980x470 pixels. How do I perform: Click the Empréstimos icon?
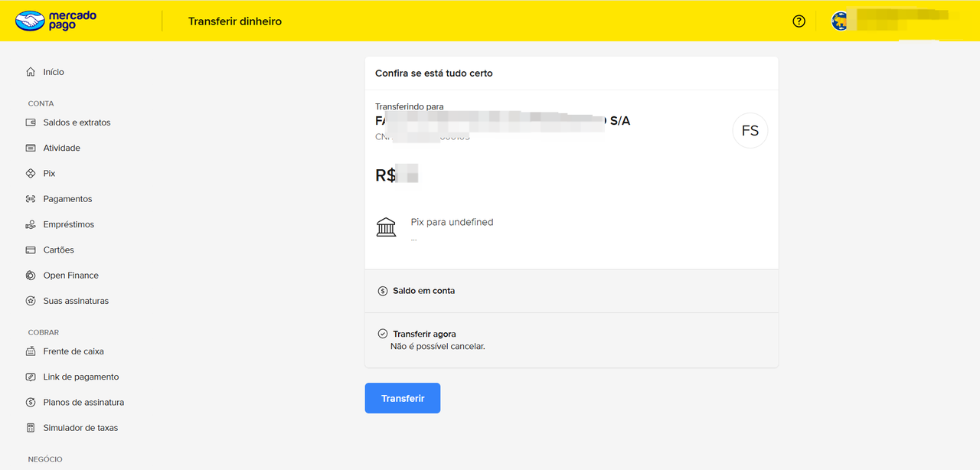tap(31, 224)
